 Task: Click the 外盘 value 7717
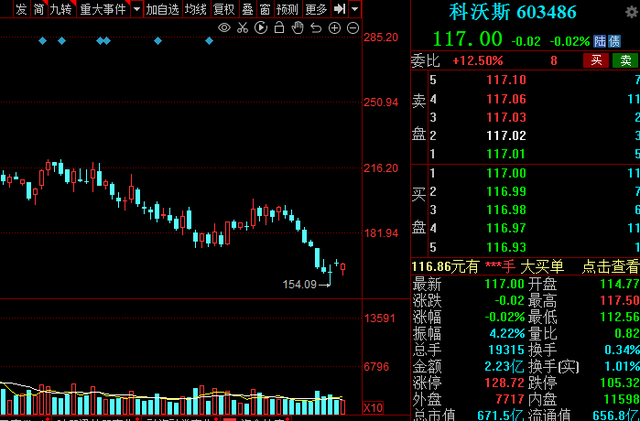509,399
